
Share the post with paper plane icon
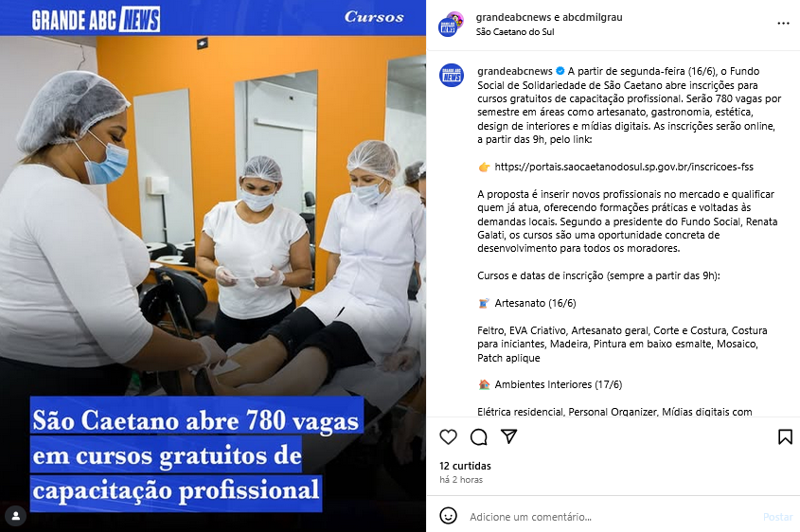point(508,436)
